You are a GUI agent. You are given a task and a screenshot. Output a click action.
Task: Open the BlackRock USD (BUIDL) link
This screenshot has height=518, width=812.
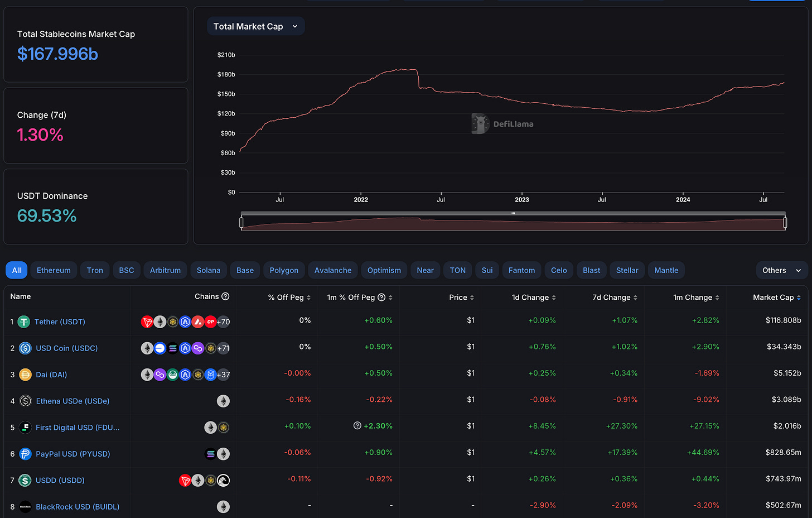point(78,507)
